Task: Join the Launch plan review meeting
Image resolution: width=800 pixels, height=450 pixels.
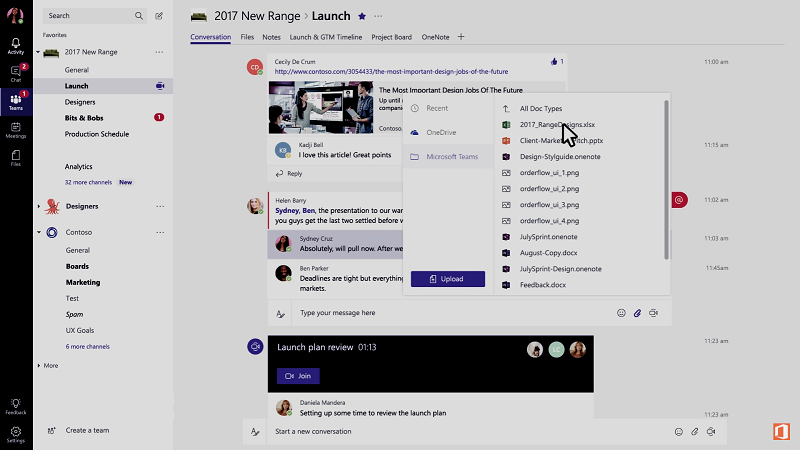Action: pos(298,376)
